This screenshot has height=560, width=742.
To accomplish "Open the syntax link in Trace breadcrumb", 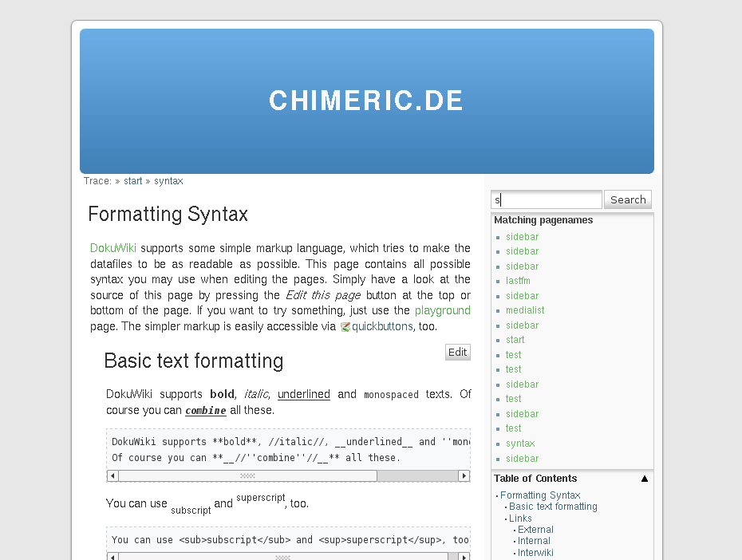I will (x=168, y=181).
